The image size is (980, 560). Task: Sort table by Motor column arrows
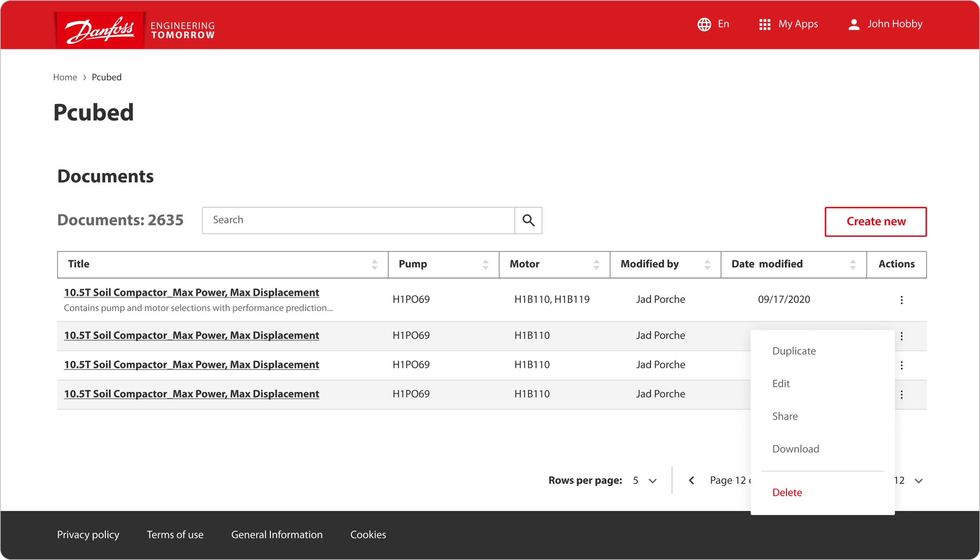[x=596, y=265]
